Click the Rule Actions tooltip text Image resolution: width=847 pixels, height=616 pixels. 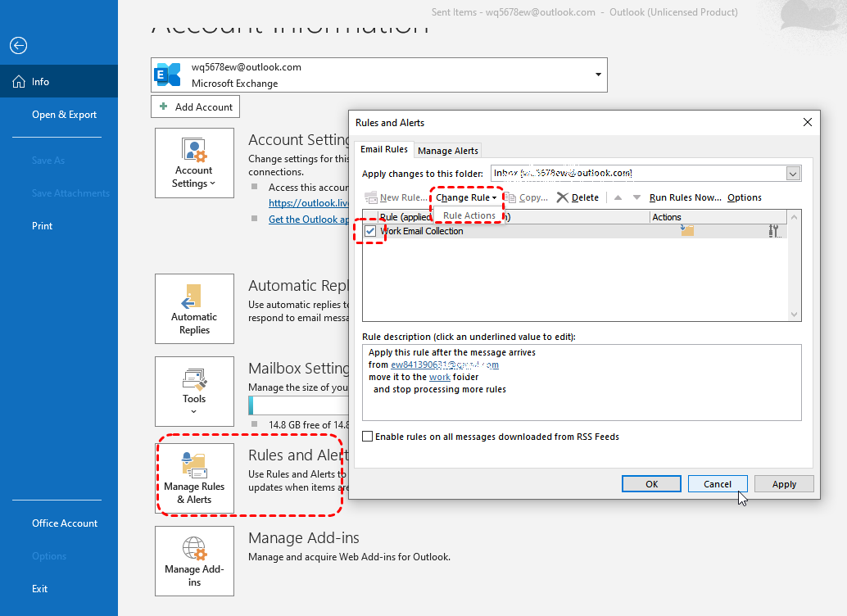[469, 215]
